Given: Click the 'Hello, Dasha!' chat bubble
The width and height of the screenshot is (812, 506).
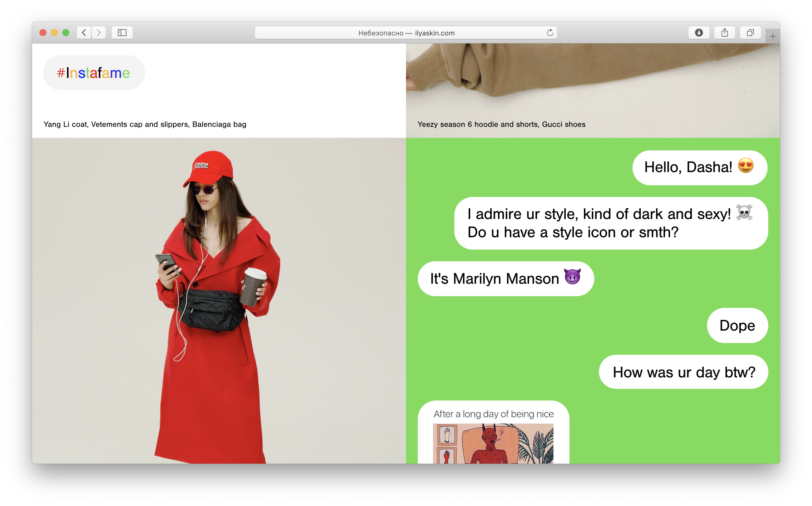Looking at the screenshot, I should pyautogui.click(x=699, y=167).
